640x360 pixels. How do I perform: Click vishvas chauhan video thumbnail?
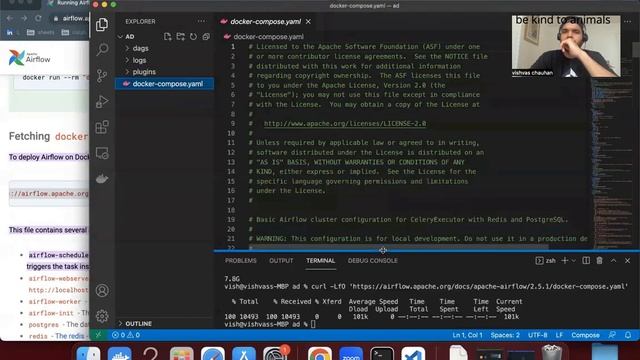566,46
